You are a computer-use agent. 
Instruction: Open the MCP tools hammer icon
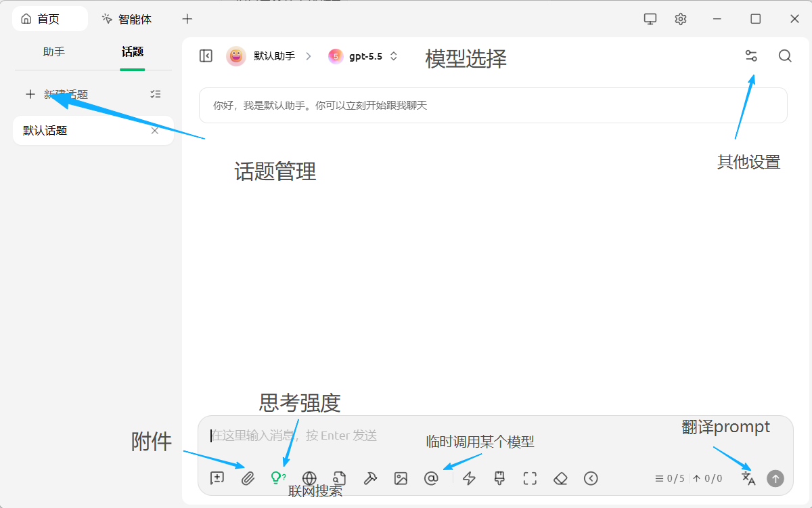(x=370, y=478)
